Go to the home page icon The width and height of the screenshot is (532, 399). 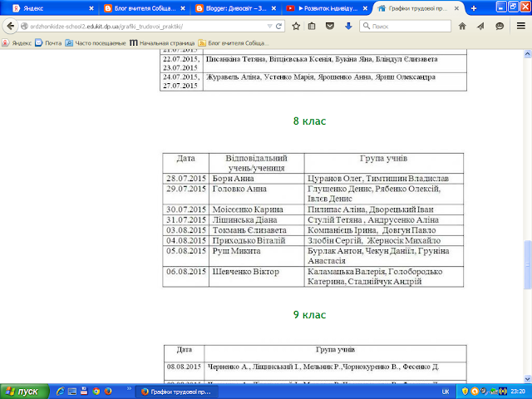click(462, 26)
